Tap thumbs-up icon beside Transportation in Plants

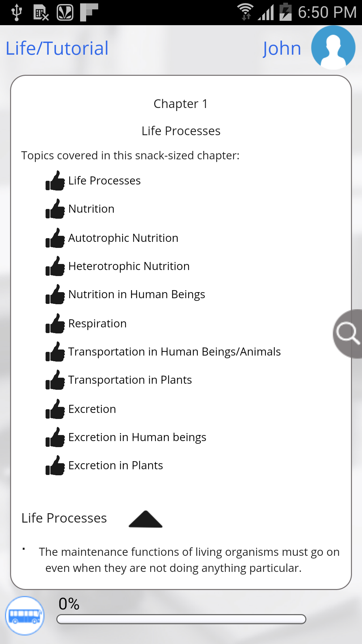(55, 380)
